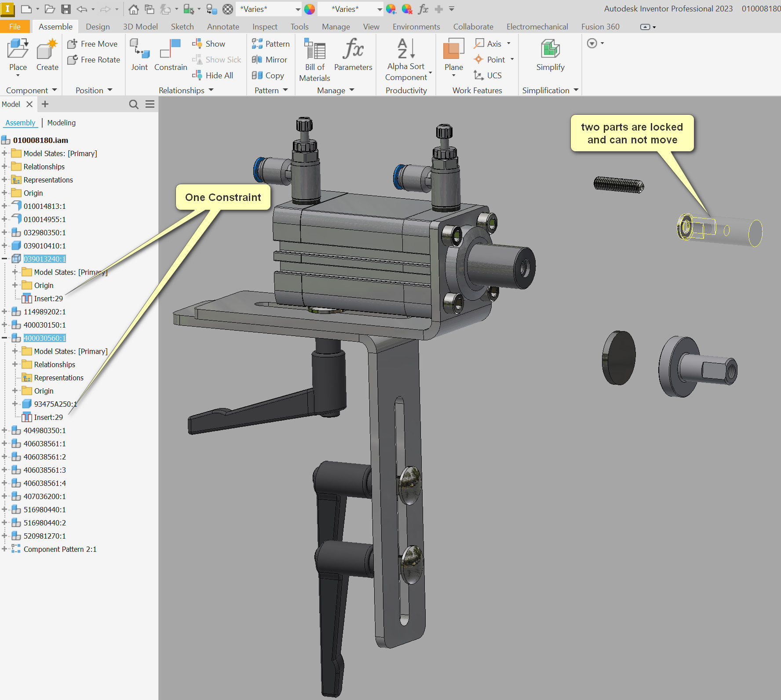The width and height of the screenshot is (781, 700).
Task: Click the appearance color wheel swatch
Action: [310, 9]
